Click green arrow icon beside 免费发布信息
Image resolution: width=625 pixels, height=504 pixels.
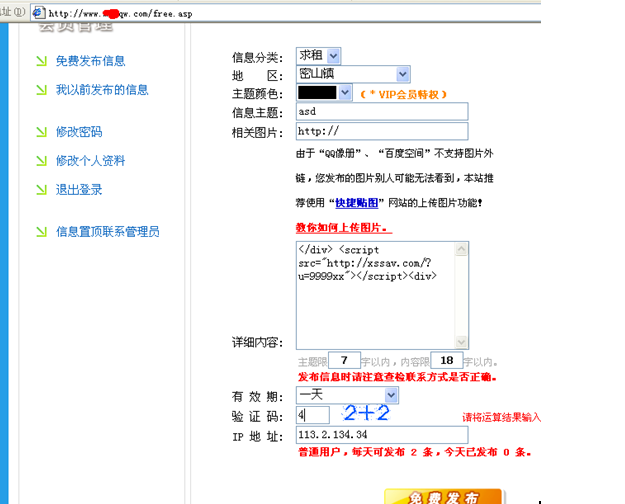coord(41,61)
